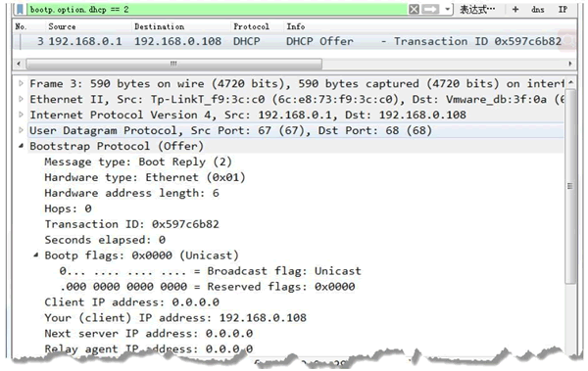
Task: Select the Internet Protocol Version 4 line
Action: click(x=248, y=115)
